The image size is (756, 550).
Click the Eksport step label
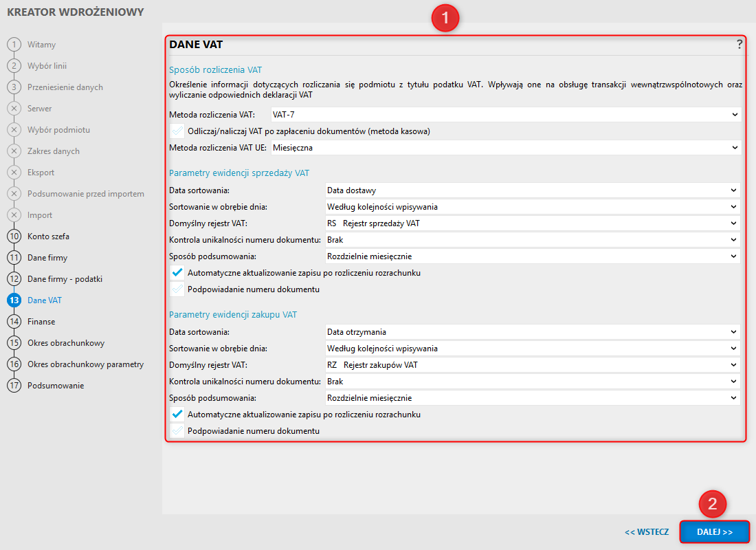[41, 173]
